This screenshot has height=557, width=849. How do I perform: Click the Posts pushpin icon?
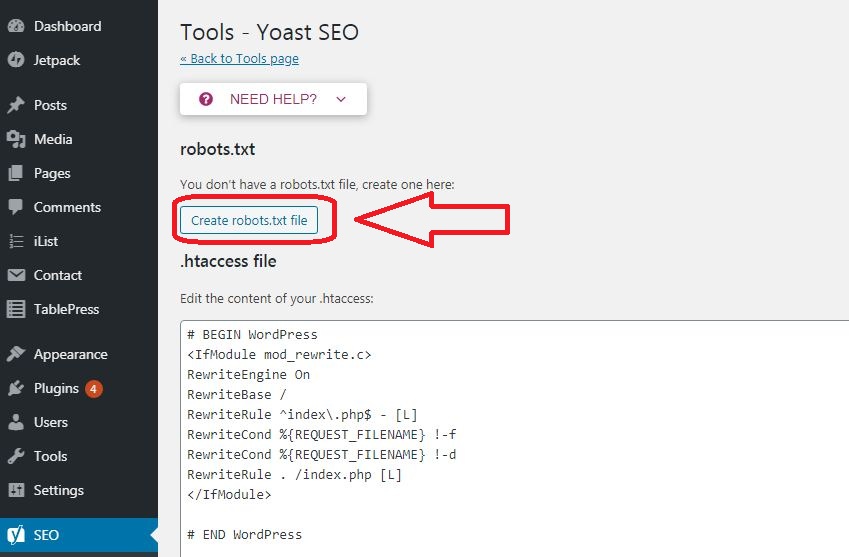click(x=16, y=105)
